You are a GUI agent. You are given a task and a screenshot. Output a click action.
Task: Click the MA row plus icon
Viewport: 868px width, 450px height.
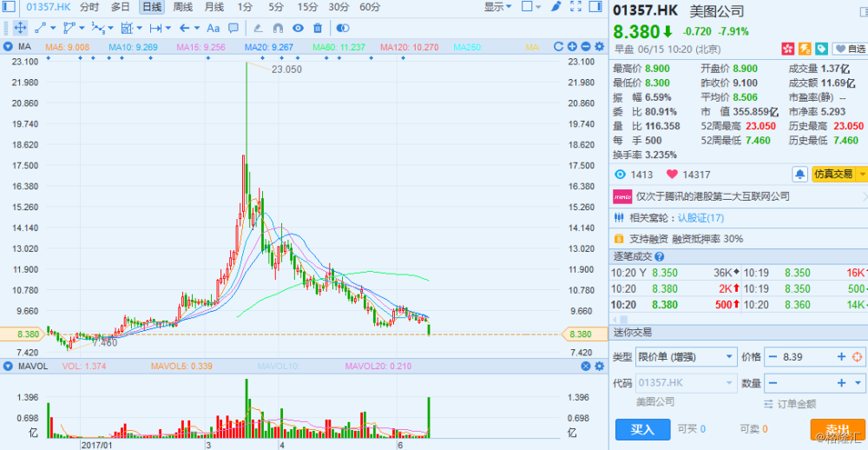[x=572, y=47]
